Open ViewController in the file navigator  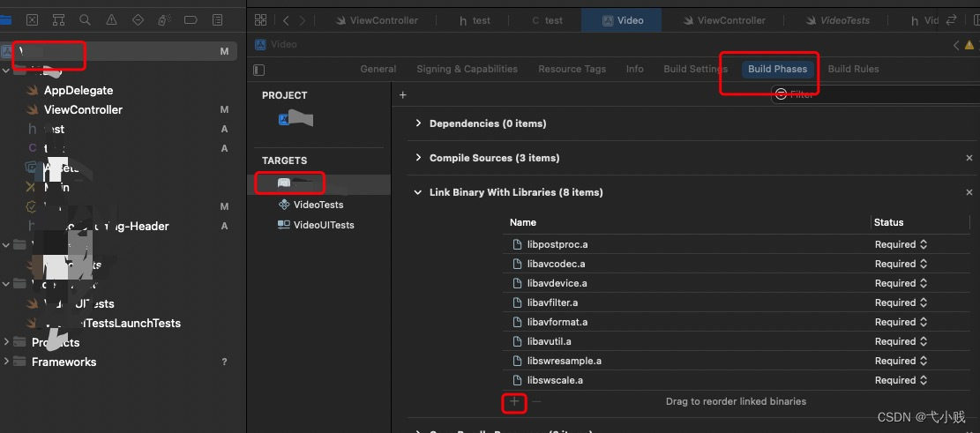pyautogui.click(x=83, y=109)
